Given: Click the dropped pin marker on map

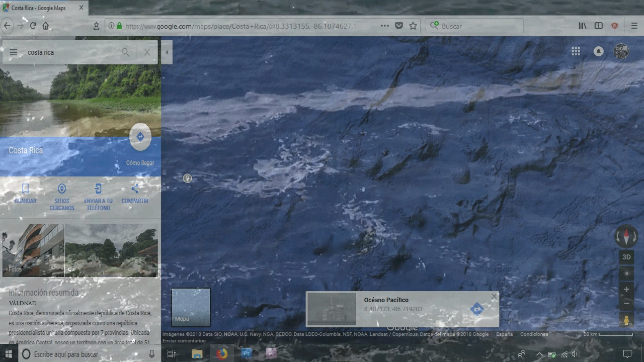Looking at the screenshot, I should pos(187,178).
